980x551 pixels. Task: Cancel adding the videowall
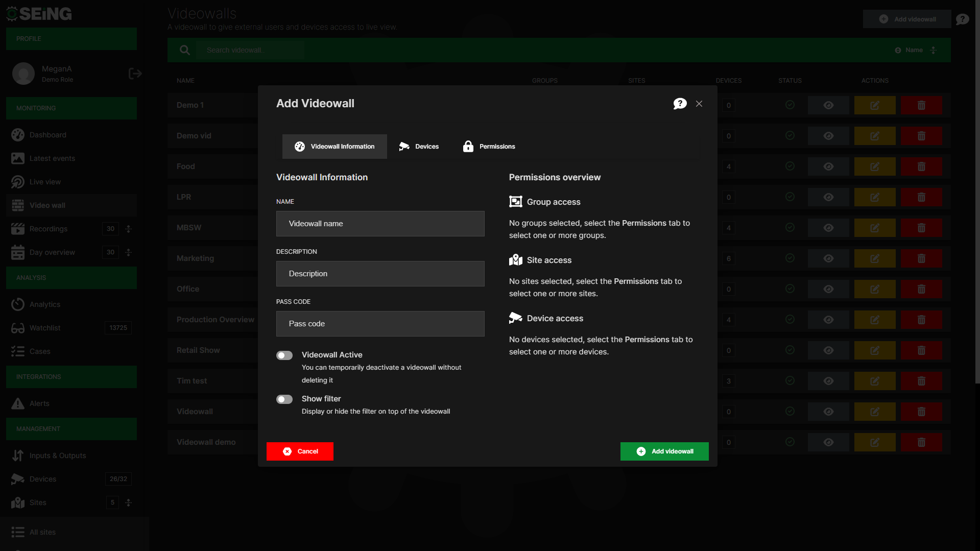tap(300, 451)
